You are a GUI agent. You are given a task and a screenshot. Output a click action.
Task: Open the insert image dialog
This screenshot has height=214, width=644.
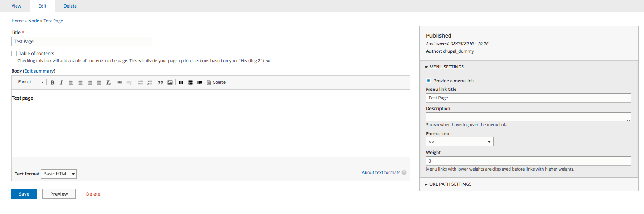[170, 82]
